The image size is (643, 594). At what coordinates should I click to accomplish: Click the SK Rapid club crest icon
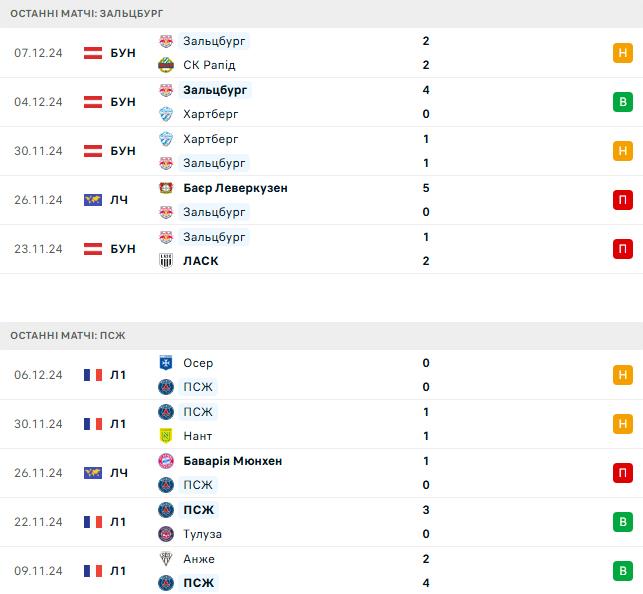(166, 65)
